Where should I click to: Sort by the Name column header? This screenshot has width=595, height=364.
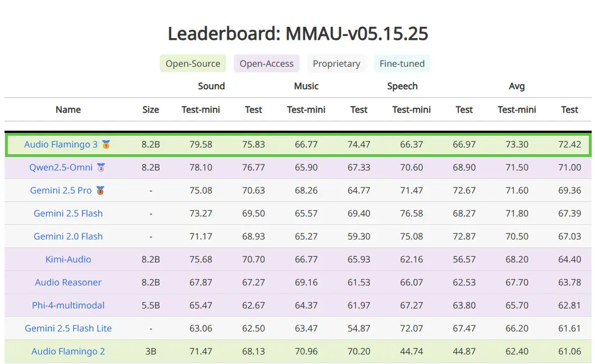tap(68, 110)
